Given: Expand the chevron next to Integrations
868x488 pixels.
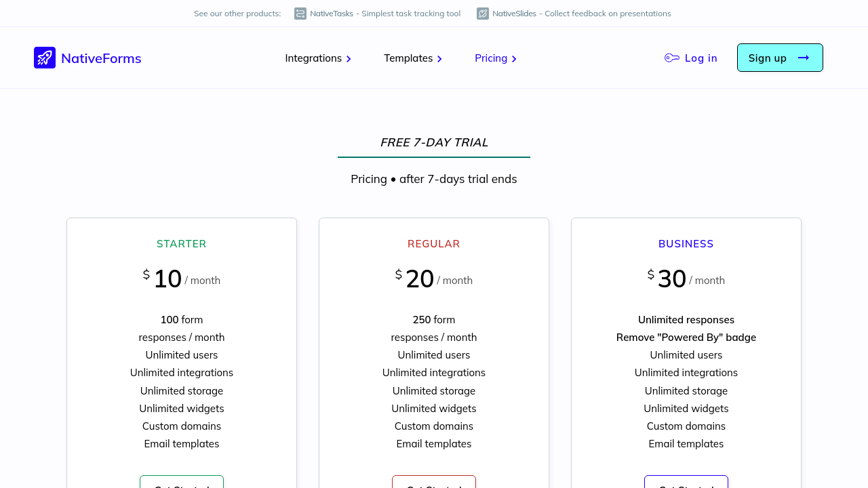Looking at the screenshot, I should point(349,59).
